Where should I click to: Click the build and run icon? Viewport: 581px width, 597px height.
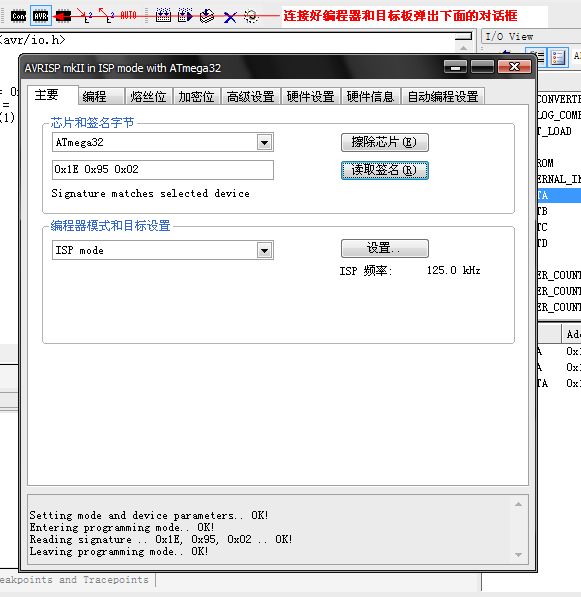tap(185, 16)
